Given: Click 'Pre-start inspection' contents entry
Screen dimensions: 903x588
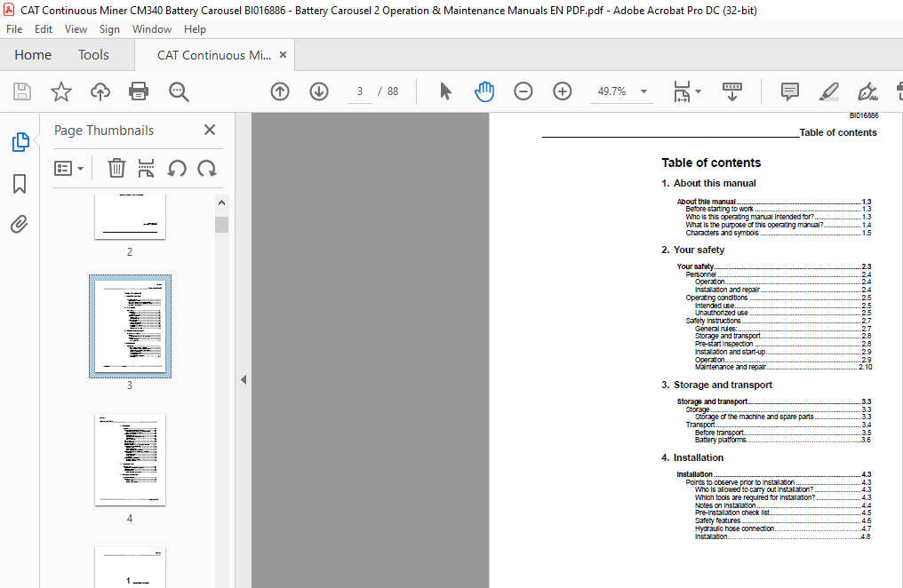Looking at the screenshot, I should pyautogui.click(x=783, y=344).
